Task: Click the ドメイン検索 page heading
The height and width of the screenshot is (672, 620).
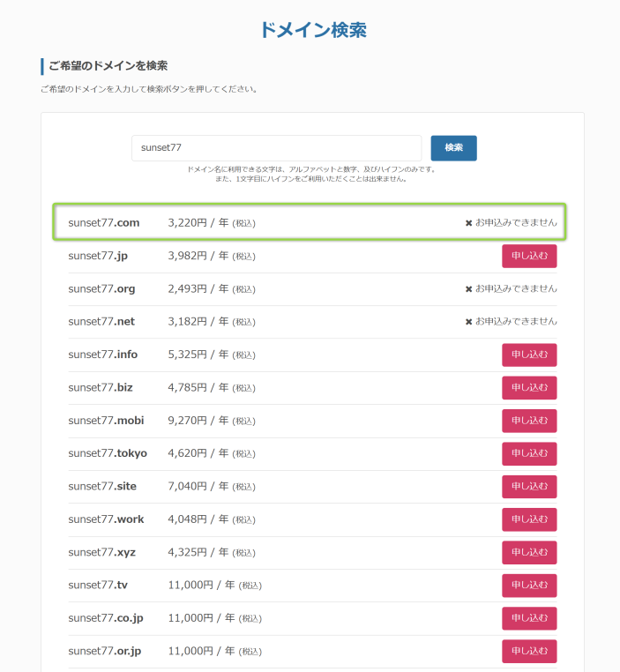Action: (313, 30)
